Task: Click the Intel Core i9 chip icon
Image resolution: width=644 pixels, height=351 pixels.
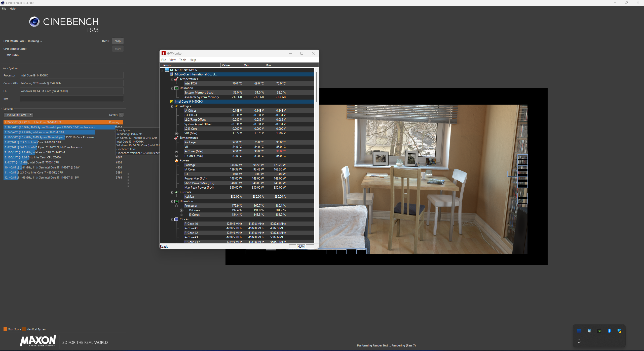Action: pos(172,102)
